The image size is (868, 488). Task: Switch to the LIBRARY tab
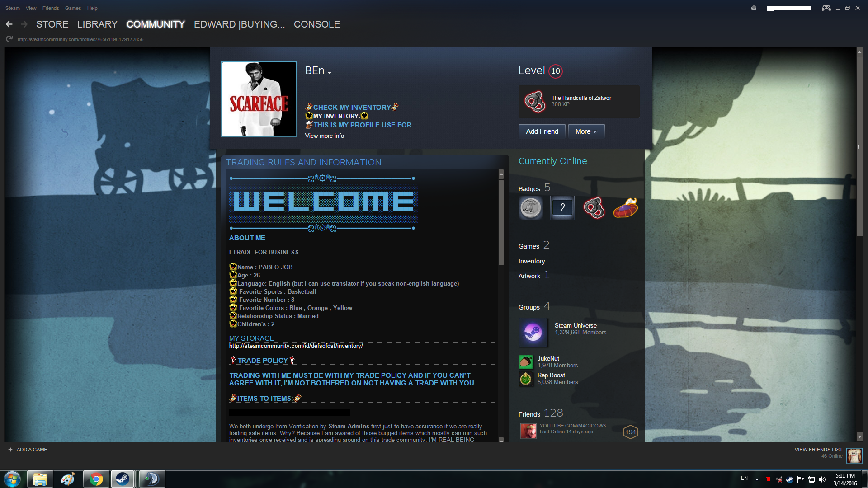[x=97, y=24]
